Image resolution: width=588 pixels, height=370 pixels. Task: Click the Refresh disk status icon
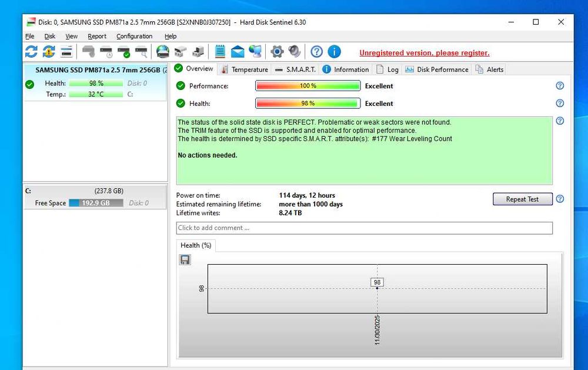(x=31, y=51)
